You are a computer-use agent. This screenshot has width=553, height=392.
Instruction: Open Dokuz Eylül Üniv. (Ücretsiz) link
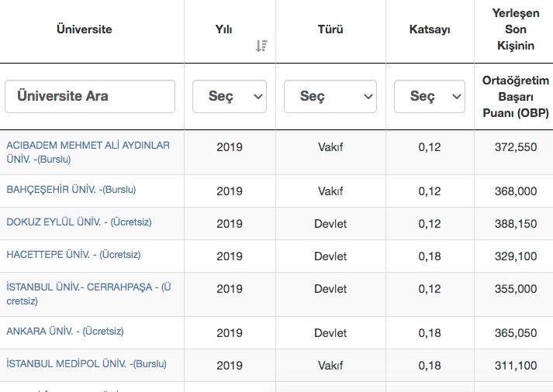pos(78,222)
